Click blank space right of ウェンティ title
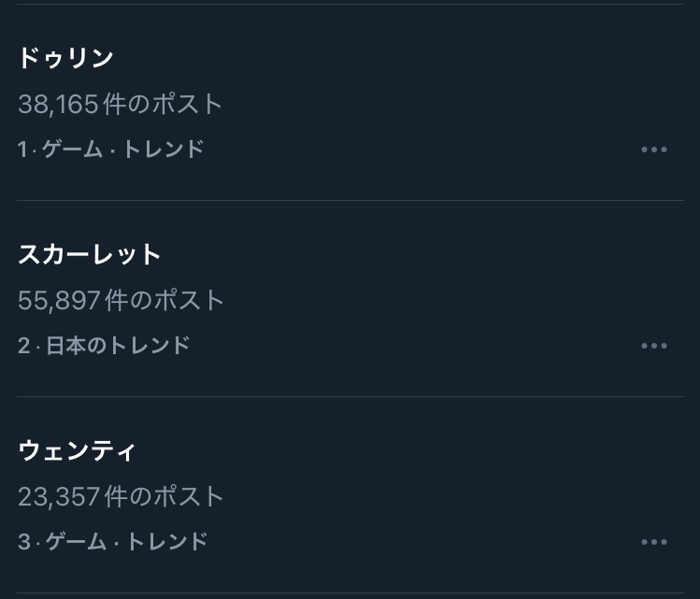Viewport: 700px width, 599px height. tap(374, 450)
